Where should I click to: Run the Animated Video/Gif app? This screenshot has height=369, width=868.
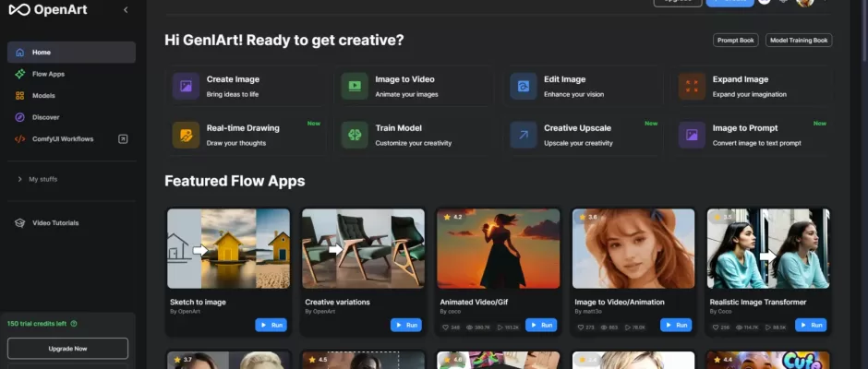[x=541, y=326]
